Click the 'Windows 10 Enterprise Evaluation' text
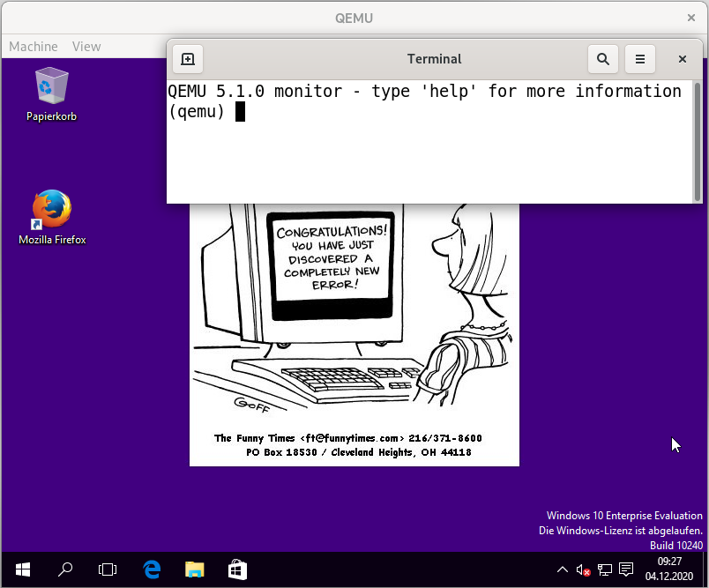The image size is (709, 588). pyautogui.click(x=624, y=516)
